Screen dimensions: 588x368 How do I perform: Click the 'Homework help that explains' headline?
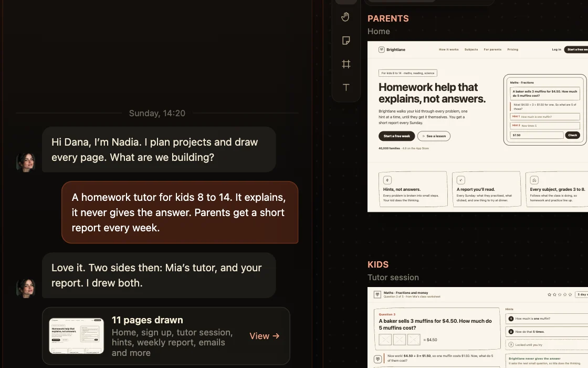(x=432, y=93)
